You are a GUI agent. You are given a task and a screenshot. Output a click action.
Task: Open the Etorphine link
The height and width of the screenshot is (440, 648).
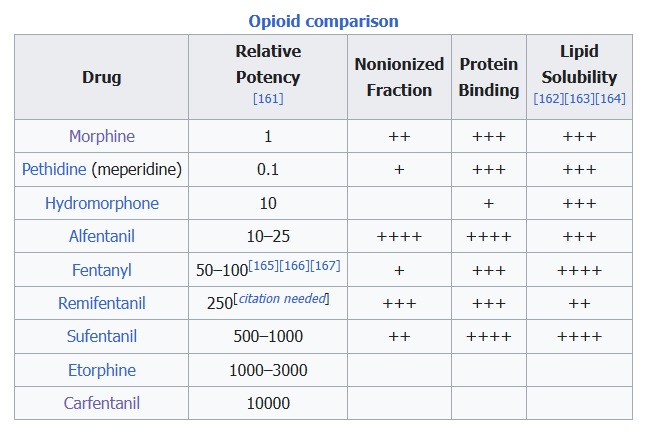click(101, 370)
